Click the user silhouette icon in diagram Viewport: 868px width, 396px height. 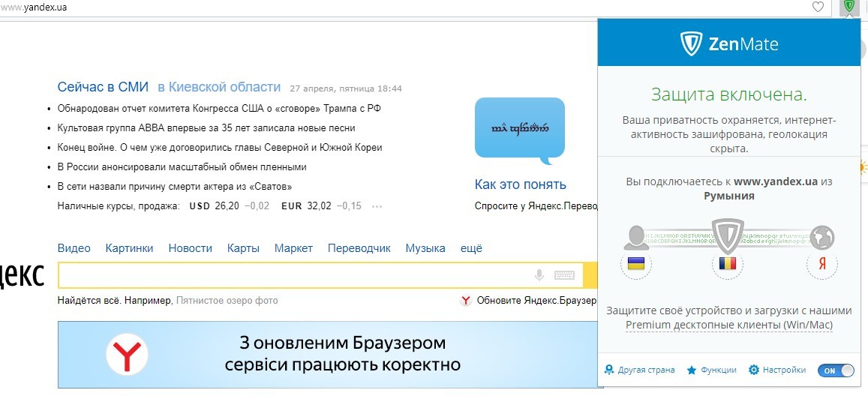tap(635, 238)
